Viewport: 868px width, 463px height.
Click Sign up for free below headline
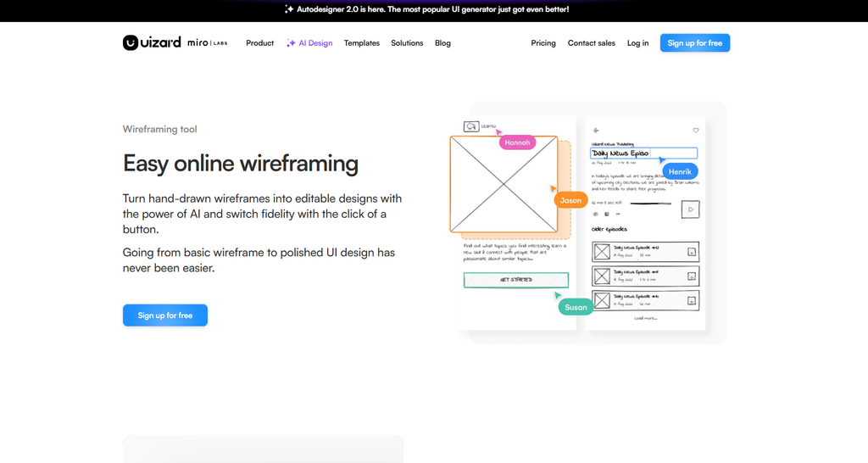165,315
